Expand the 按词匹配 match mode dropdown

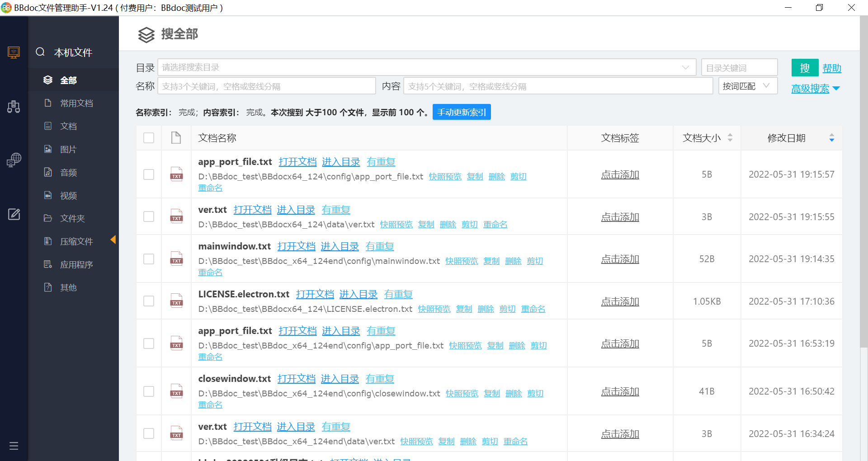747,86
